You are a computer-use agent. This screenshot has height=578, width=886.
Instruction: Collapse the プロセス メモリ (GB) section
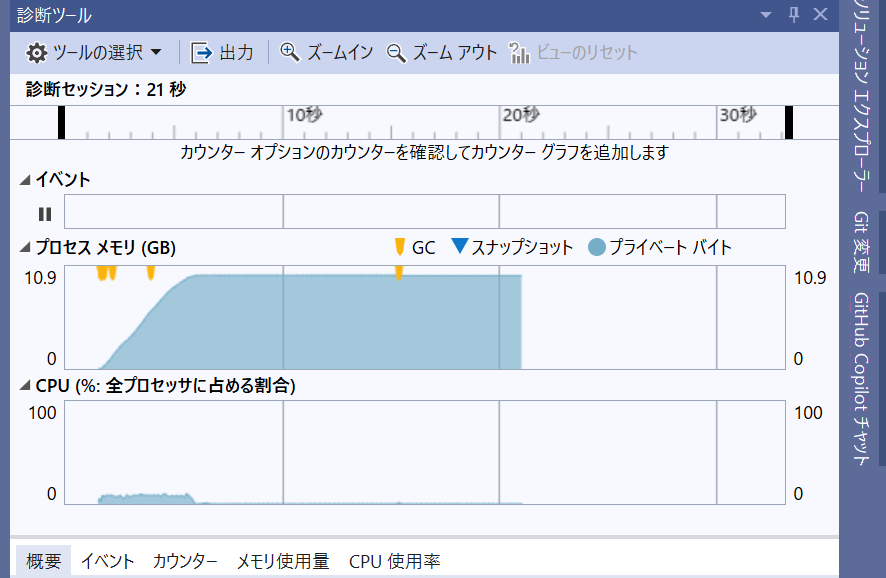tap(25, 248)
